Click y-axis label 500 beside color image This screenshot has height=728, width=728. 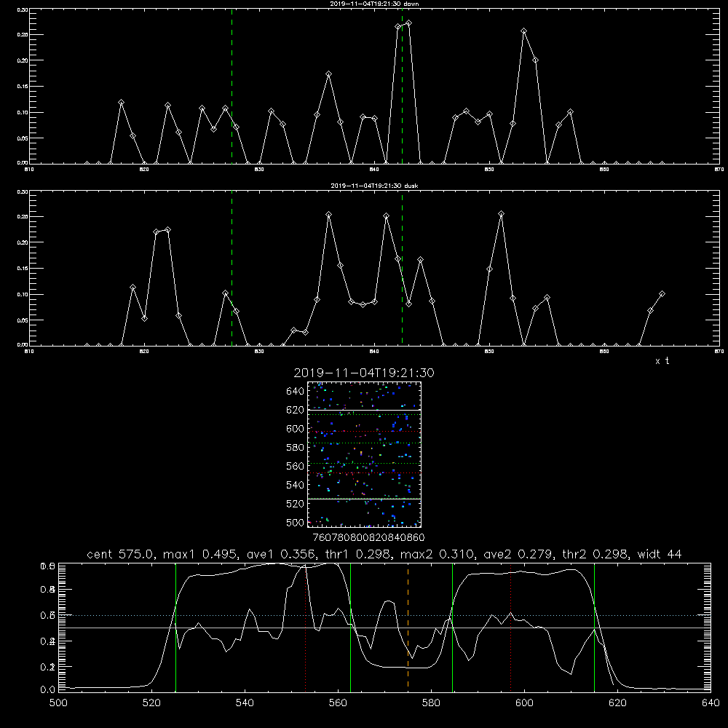pos(296,522)
